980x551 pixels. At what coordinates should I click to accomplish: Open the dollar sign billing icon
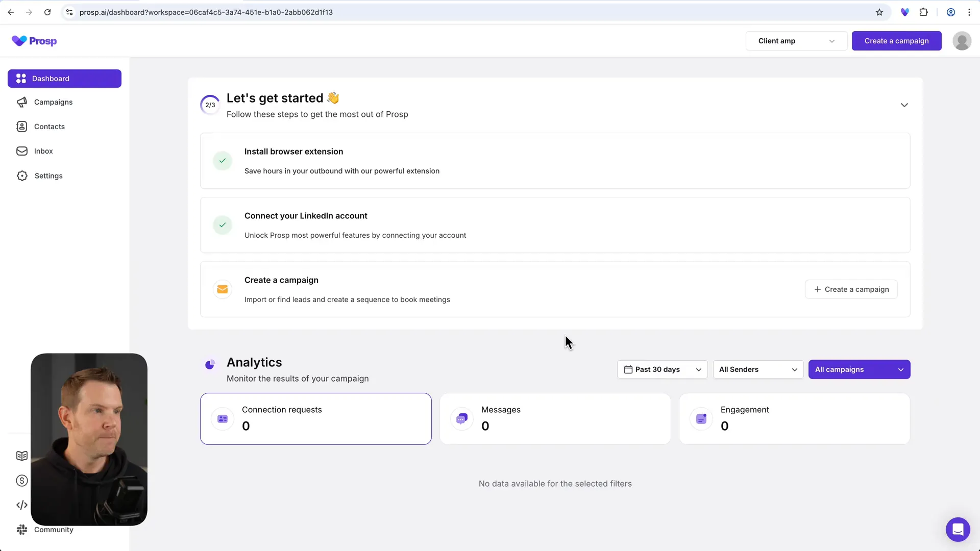pos(22,481)
